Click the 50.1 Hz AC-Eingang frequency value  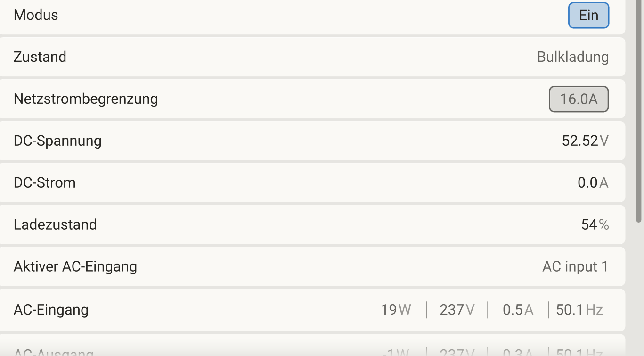579,310
